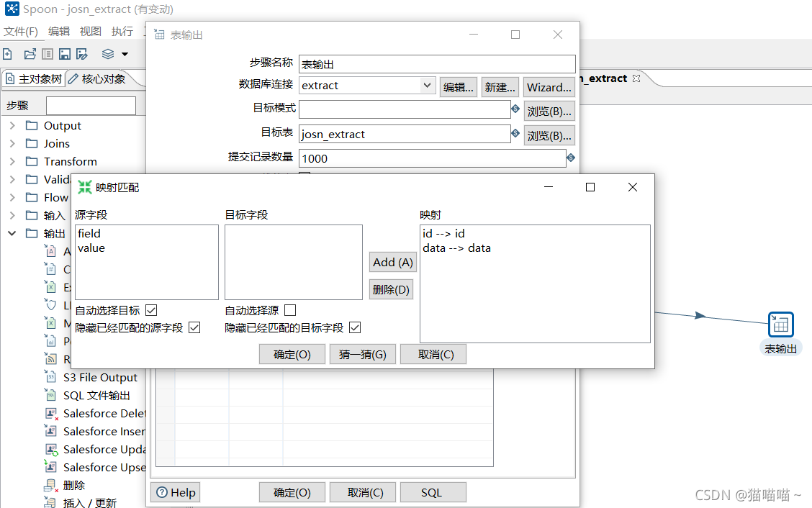Select the Salesforce Upsert step icon
The width and height of the screenshot is (812, 508).
tap(50, 466)
